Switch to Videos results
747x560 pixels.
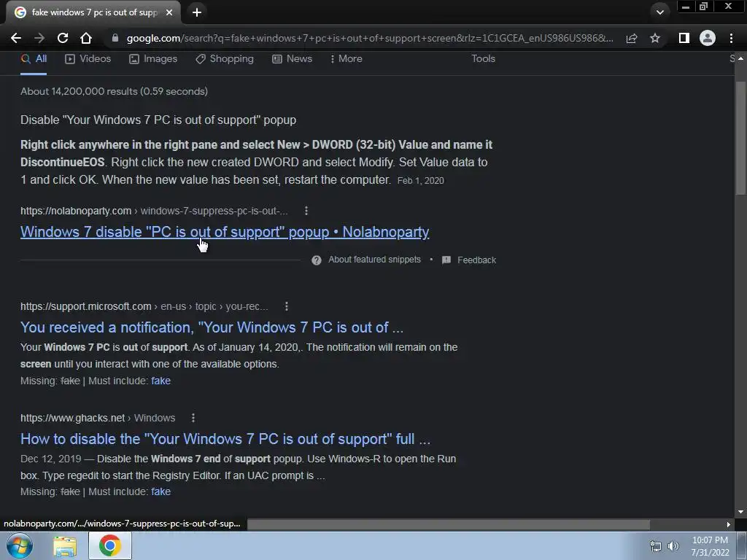click(x=88, y=58)
